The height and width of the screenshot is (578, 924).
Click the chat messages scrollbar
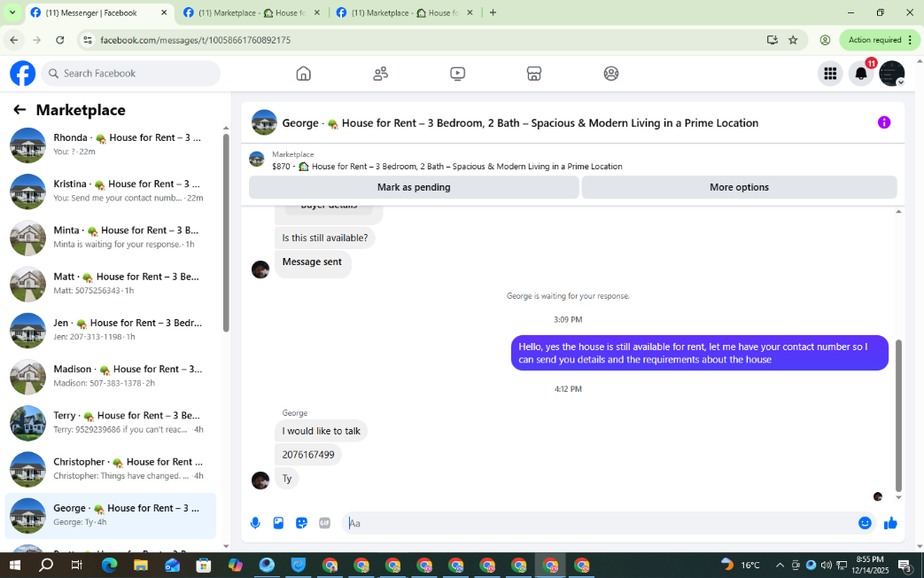pos(898,415)
